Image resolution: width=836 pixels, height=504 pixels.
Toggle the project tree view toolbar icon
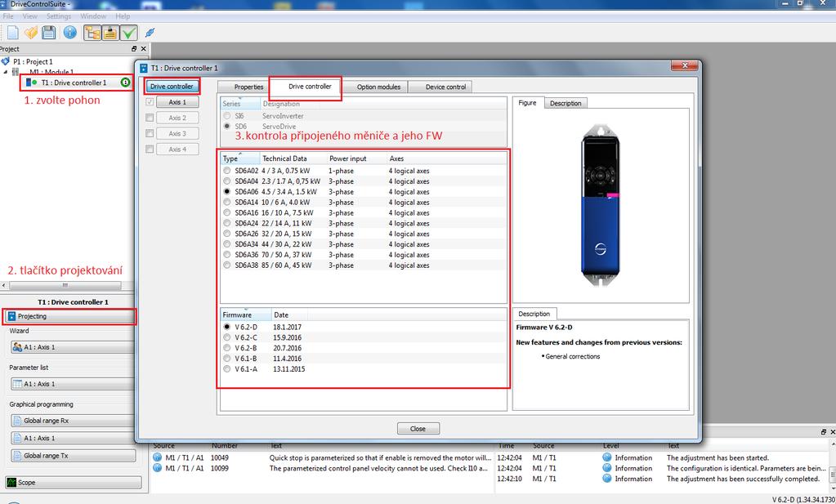click(x=93, y=33)
